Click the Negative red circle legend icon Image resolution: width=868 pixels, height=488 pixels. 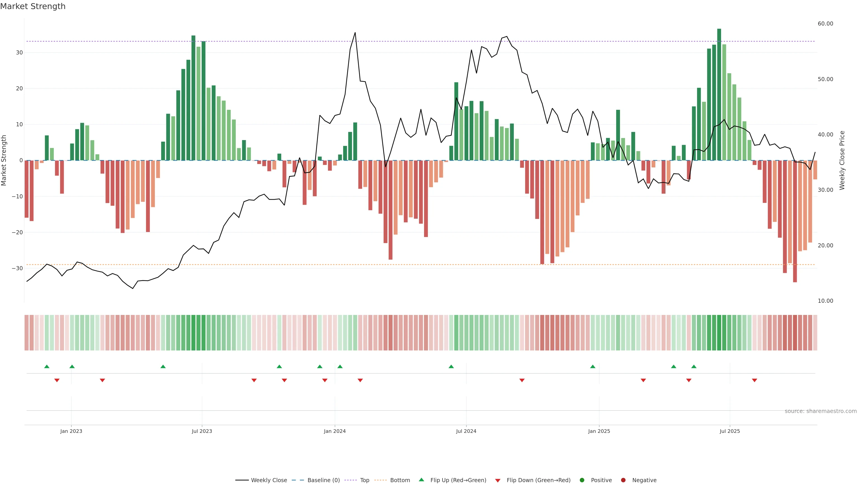click(623, 480)
